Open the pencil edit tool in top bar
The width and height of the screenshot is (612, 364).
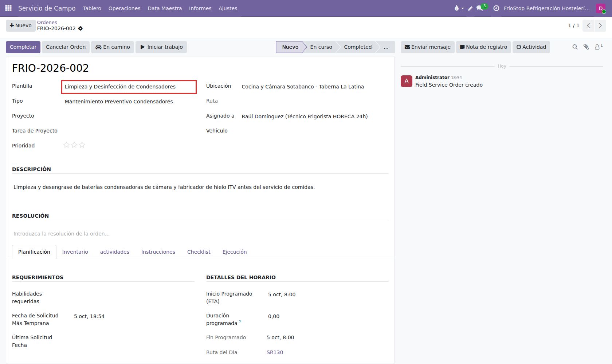point(470,8)
